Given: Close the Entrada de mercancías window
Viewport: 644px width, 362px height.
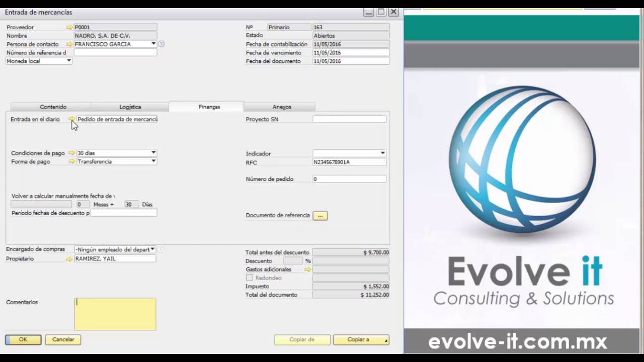Looking at the screenshot, I should tap(394, 12).
